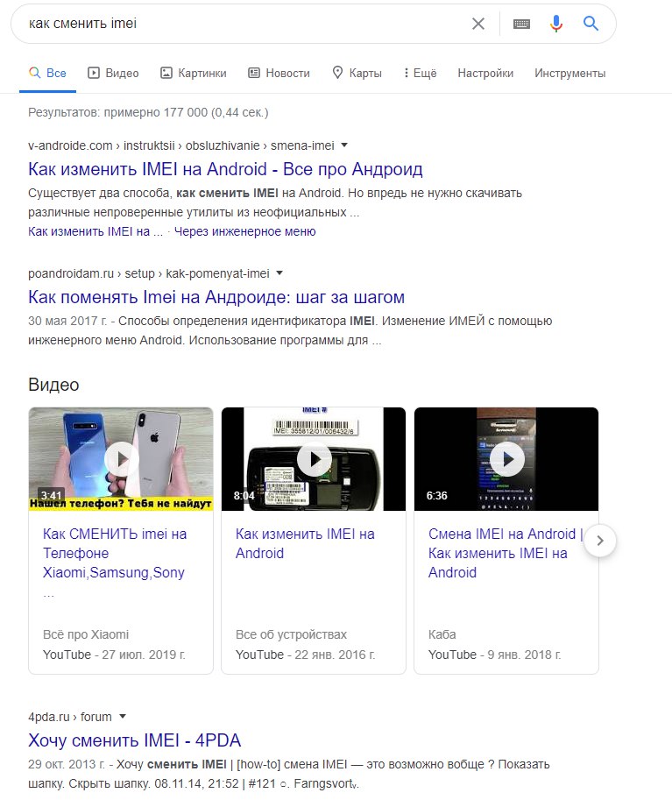Open sitelink 'Через инженерное меню'
Viewport: 672px width, 807px height.
(245, 231)
